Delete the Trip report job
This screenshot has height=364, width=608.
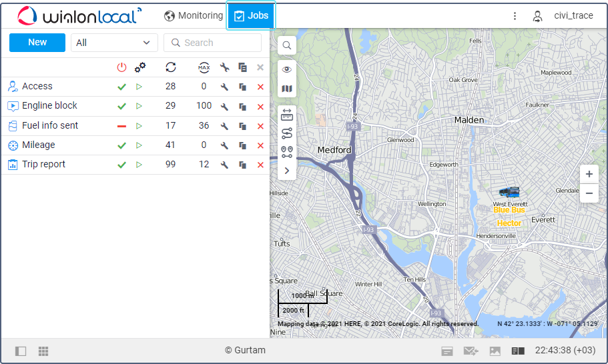[260, 165]
